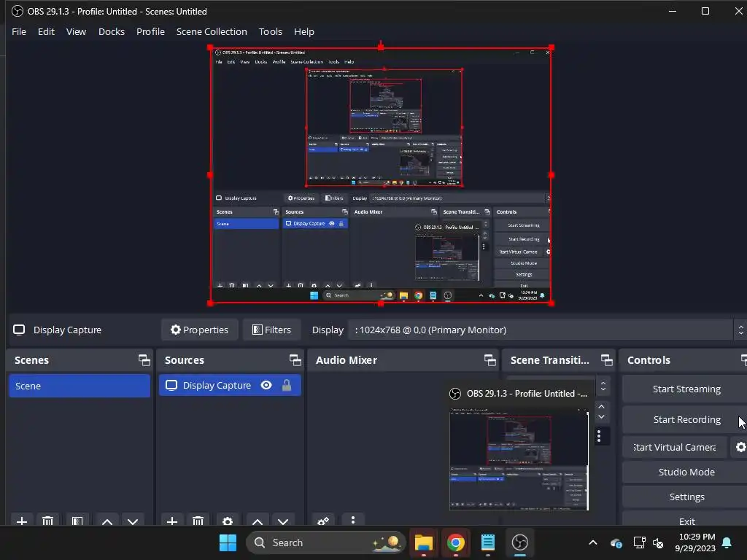This screenshot has height=560, width=747.
Task: Enable Studio Mode
Action: point(686,472)
